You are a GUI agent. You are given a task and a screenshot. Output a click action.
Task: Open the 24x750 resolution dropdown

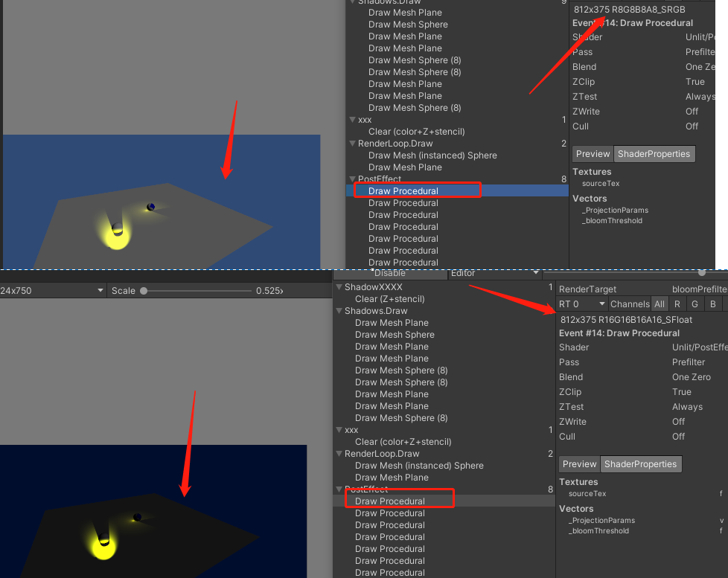point(52,291)
